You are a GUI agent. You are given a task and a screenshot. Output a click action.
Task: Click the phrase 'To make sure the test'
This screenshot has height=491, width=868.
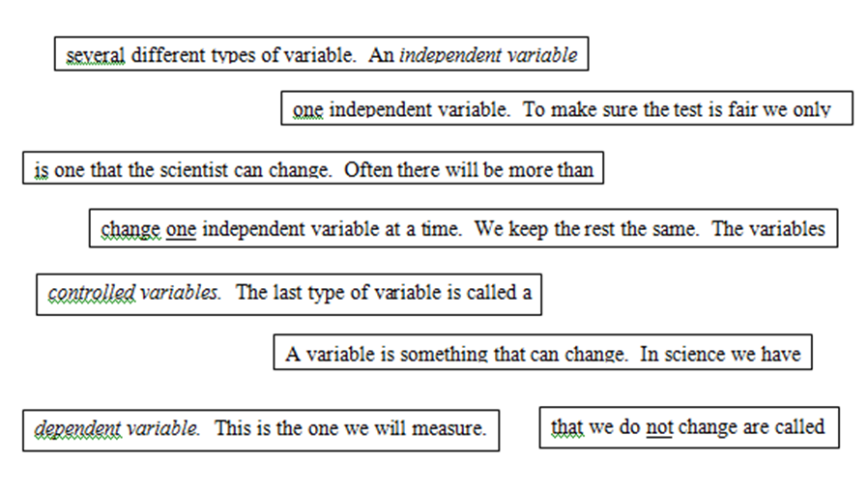(x=622, y=109)
